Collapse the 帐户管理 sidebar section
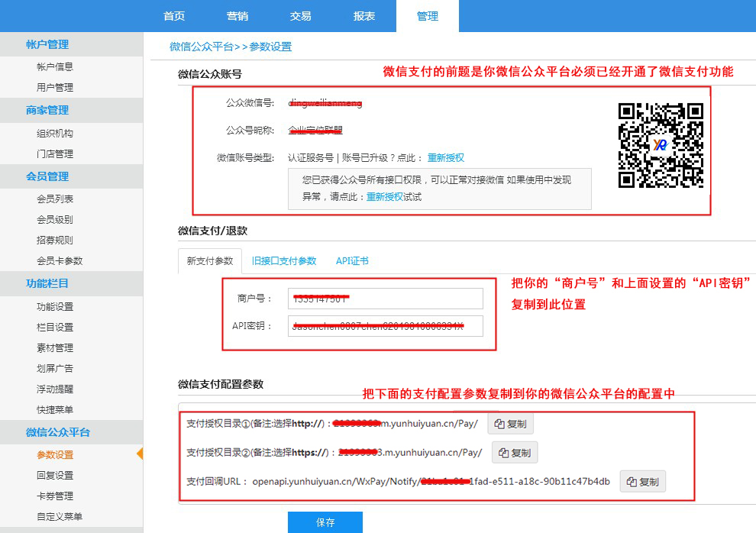The width and height of the screenshot is (756, 533). pos(71,44)
